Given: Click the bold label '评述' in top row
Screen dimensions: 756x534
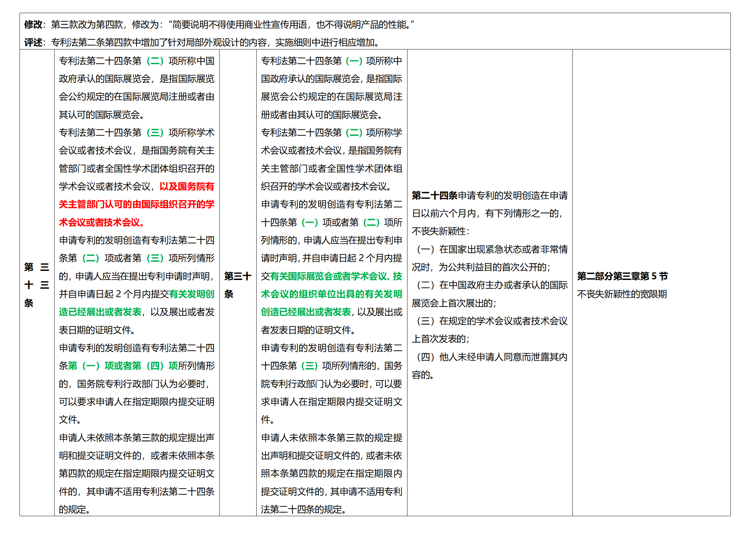Looking at the screenshot, I should [33, 42].
